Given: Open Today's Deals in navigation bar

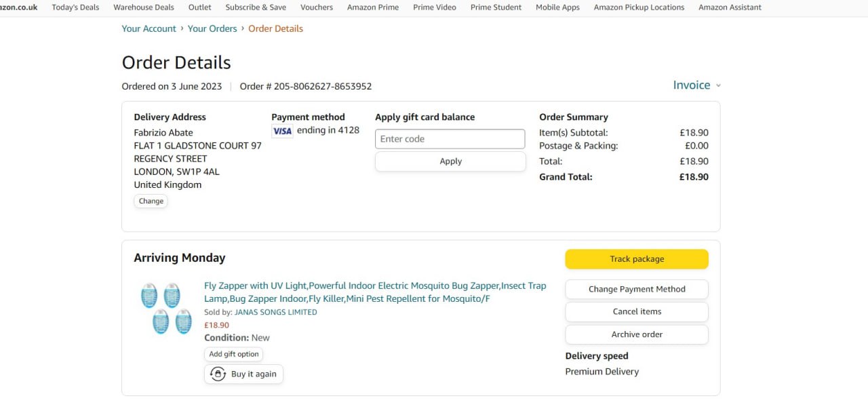Looking at the screenshot, I should click(x=75, y=7).
